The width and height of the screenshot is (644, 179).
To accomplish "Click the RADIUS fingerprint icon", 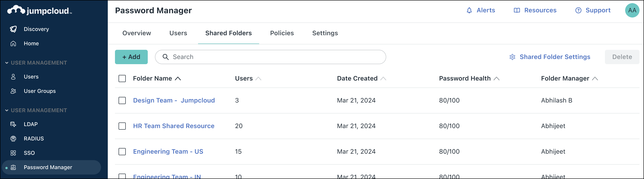I will [13, 139].
